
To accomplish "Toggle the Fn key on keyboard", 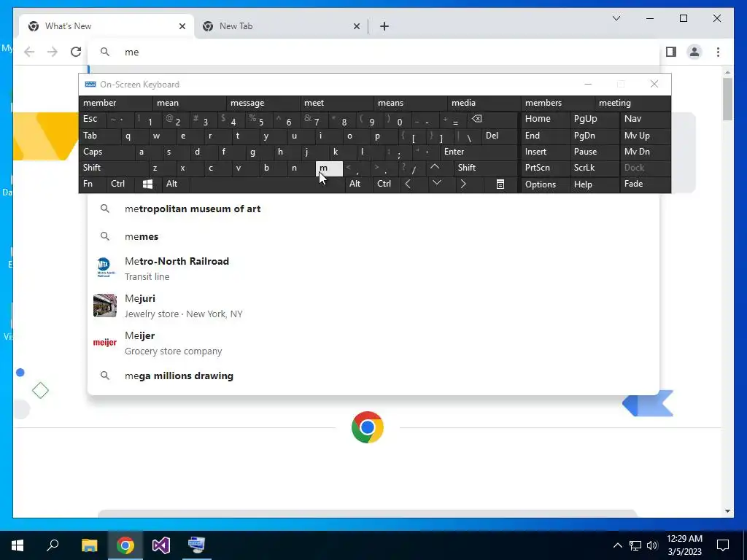I will tap(93, 184).
